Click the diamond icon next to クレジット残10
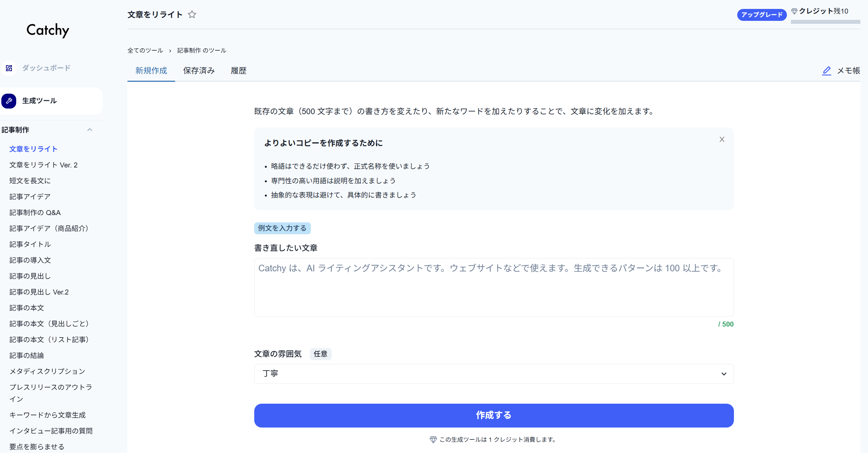 point(795,11)
